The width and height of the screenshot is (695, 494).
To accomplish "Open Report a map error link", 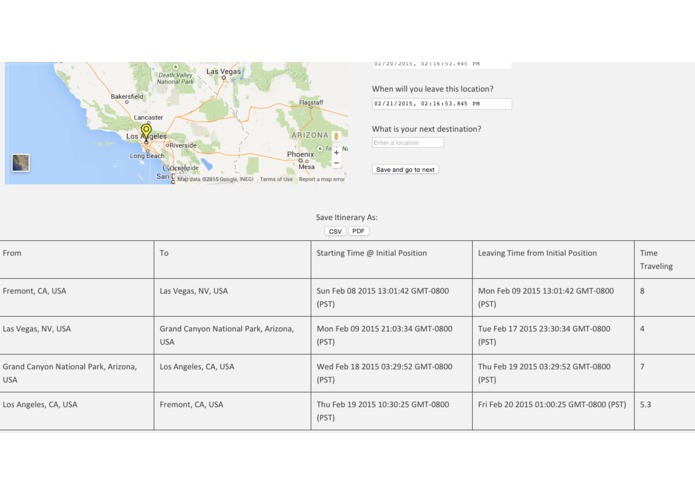I will (x=321, y=179).
